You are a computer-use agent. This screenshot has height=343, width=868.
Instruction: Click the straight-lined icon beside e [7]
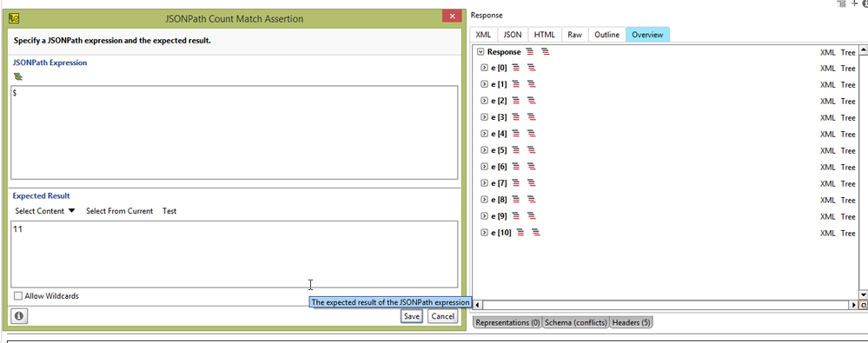click(516, 183)
